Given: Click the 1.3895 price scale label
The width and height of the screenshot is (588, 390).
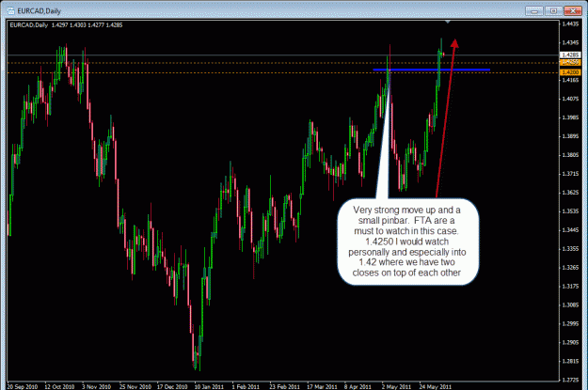Looking at the screenshot, I should (x=570, y=136).
